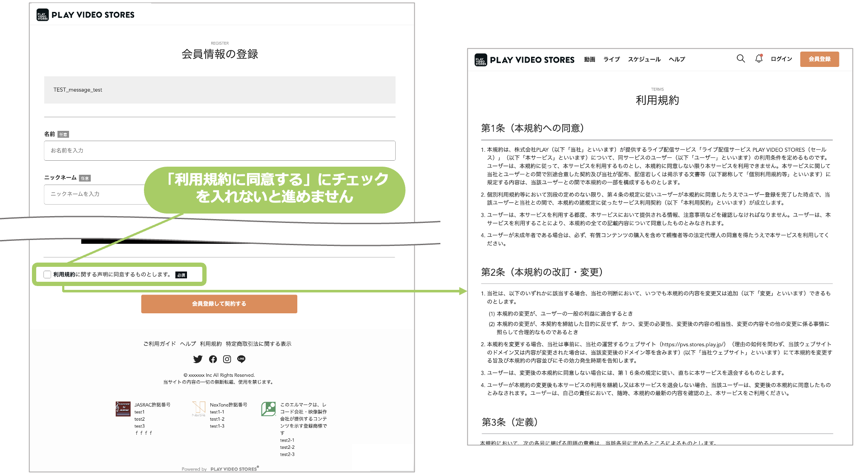Click the orange 会員登録 button
Viewport: 868px width, 474px height.
click(819, 59)
